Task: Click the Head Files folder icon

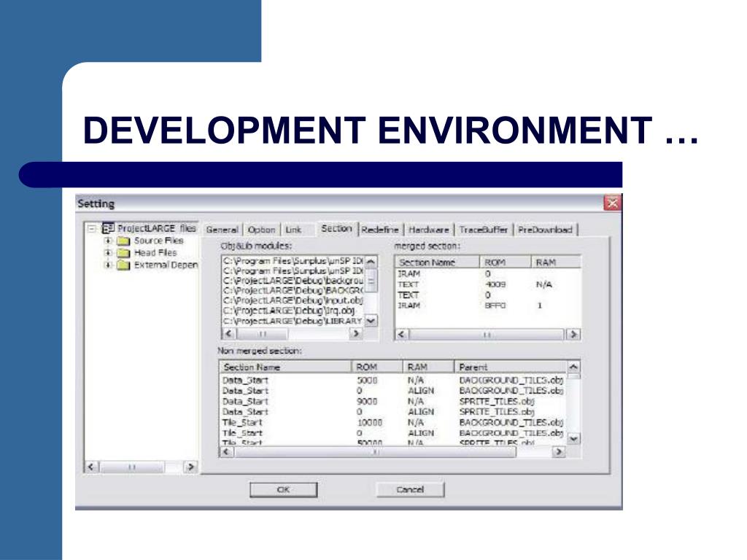Action: click(x=123, y=253)
